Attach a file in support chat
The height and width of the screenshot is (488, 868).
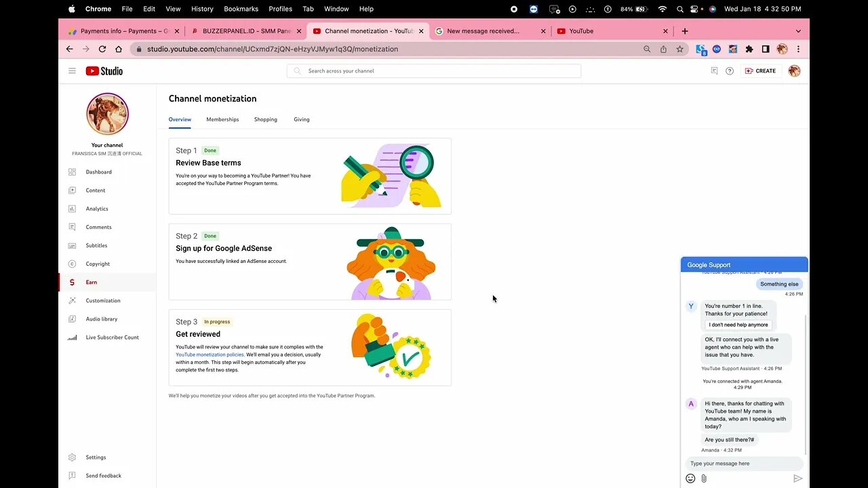click(x=704, y=479)
